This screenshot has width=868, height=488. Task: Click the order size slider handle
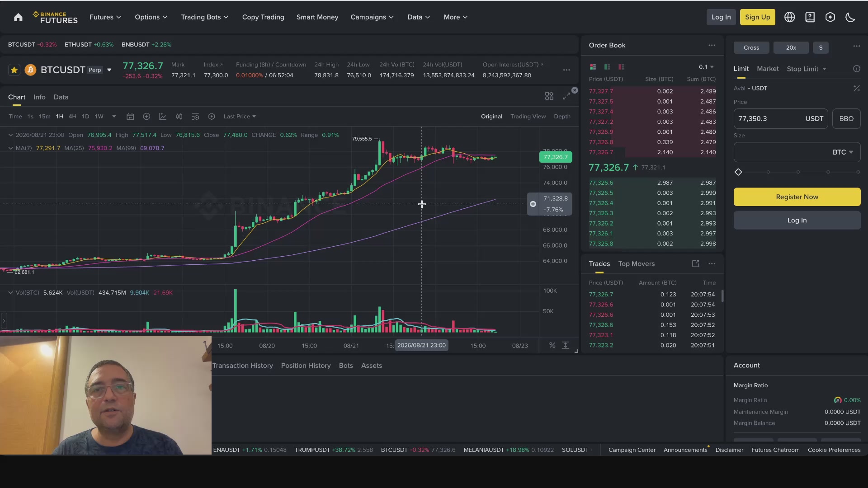[x=738, y=172]
